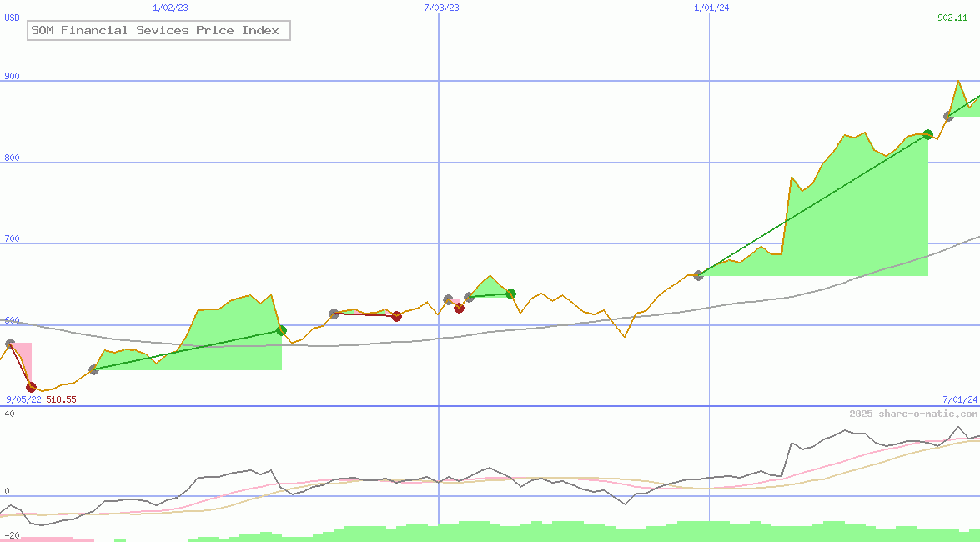The image size is (980, 542).
Task: Click gray marker starting the 2024 uptrend line
Action: pos(699,275)
